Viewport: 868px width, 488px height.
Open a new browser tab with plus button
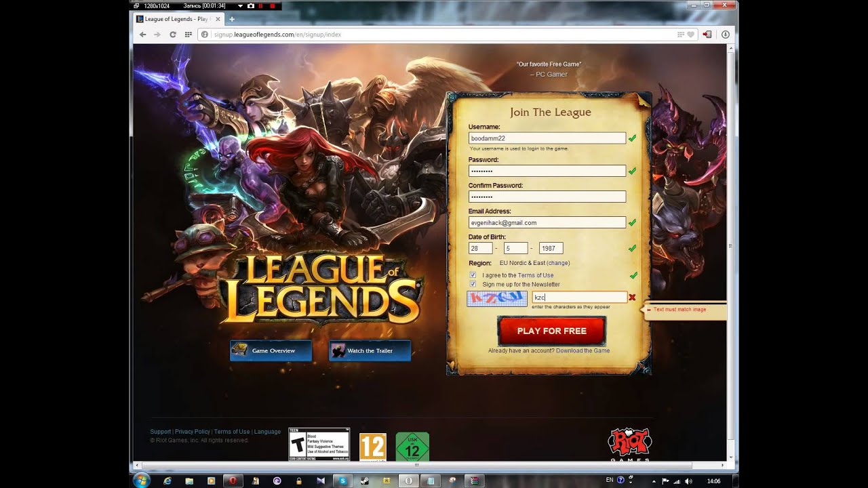point(232,19)
